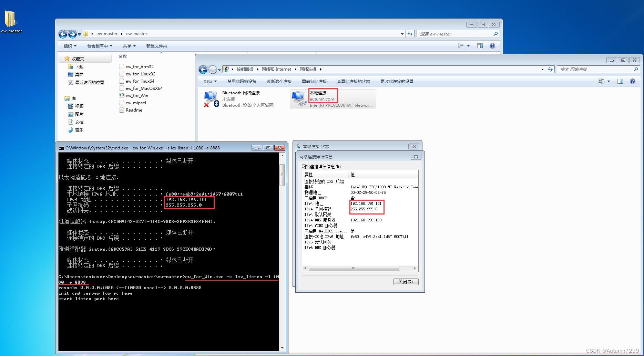
Task: Open the 组织 menu in the 网络连接 window
Action: pos(210,82)
